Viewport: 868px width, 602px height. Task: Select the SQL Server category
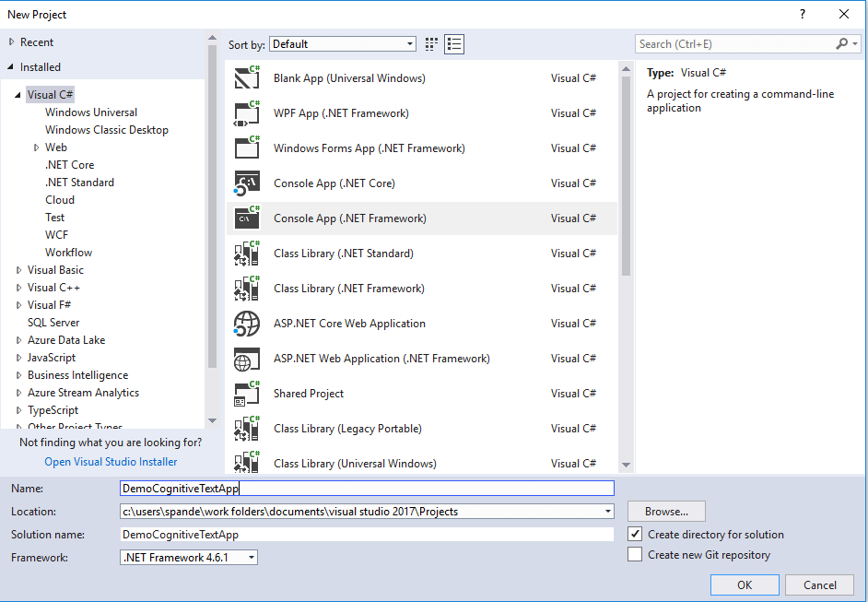53,323
